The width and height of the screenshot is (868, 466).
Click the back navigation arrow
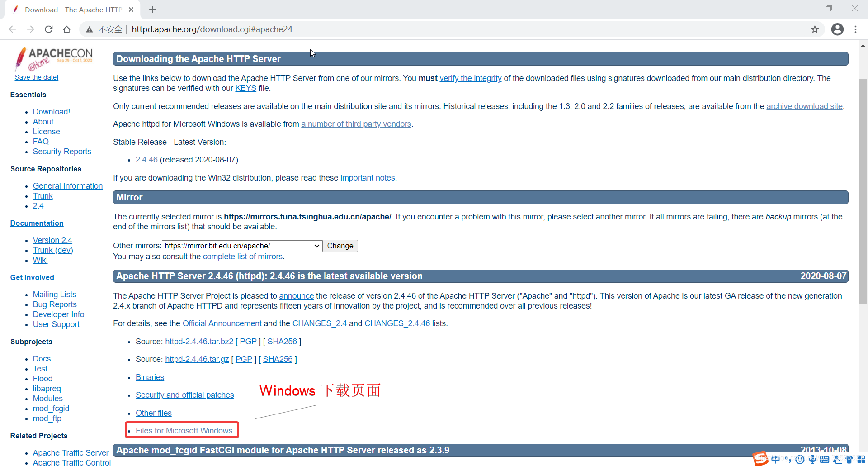[x=12, y=29]
